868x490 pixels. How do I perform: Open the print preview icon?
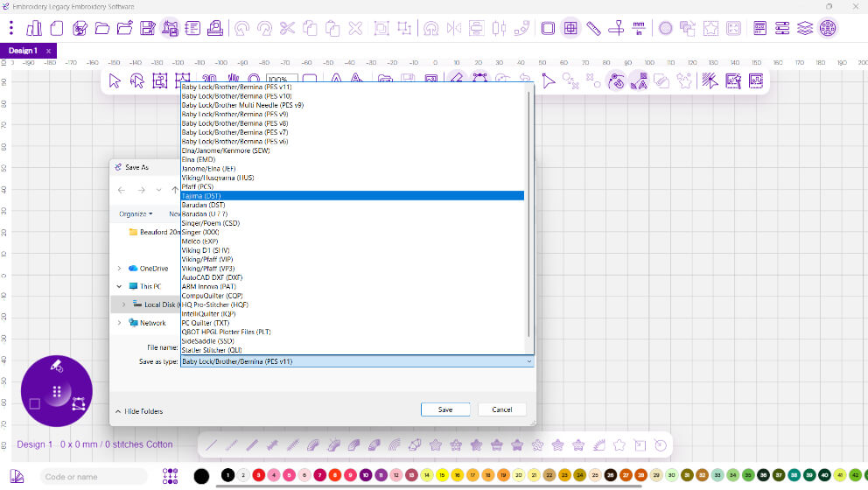215,28
